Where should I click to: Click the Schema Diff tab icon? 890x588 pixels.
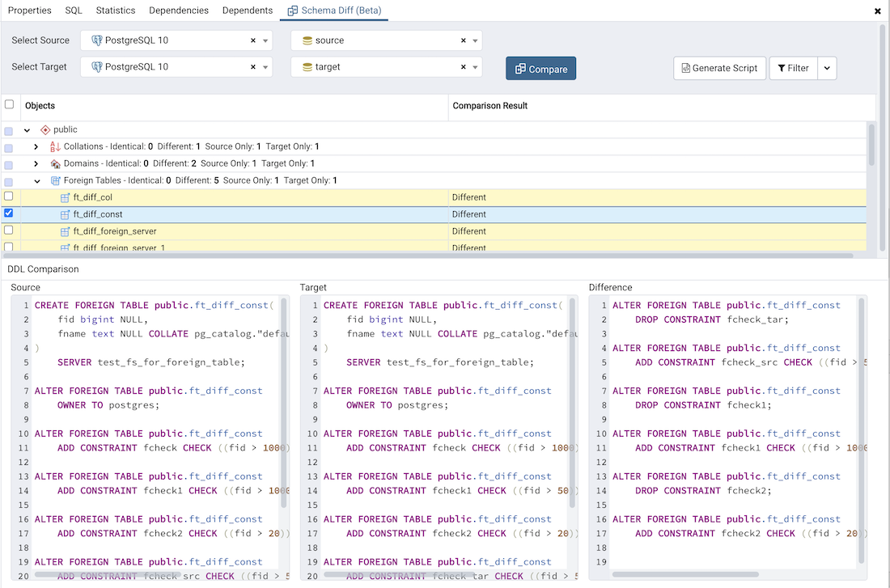pyautogui.click(x=292, y=11)
